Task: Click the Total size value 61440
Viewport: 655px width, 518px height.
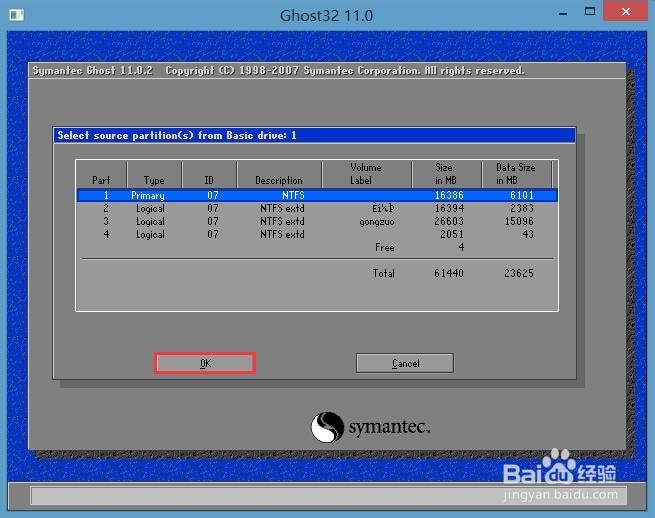Action: tap(449, 273)
